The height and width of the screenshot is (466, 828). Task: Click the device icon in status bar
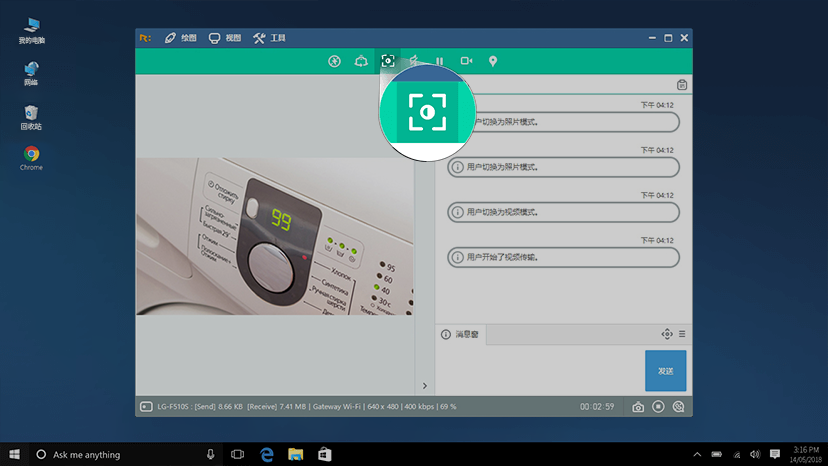coord(146,407)
